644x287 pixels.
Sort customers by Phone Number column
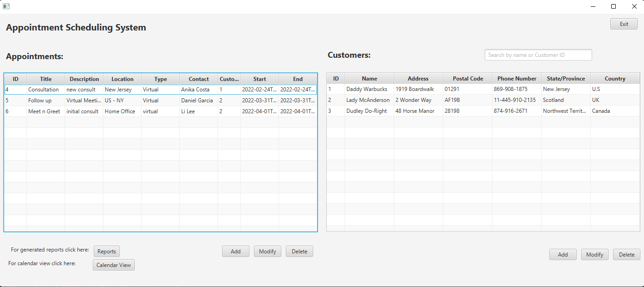[517, 79]
